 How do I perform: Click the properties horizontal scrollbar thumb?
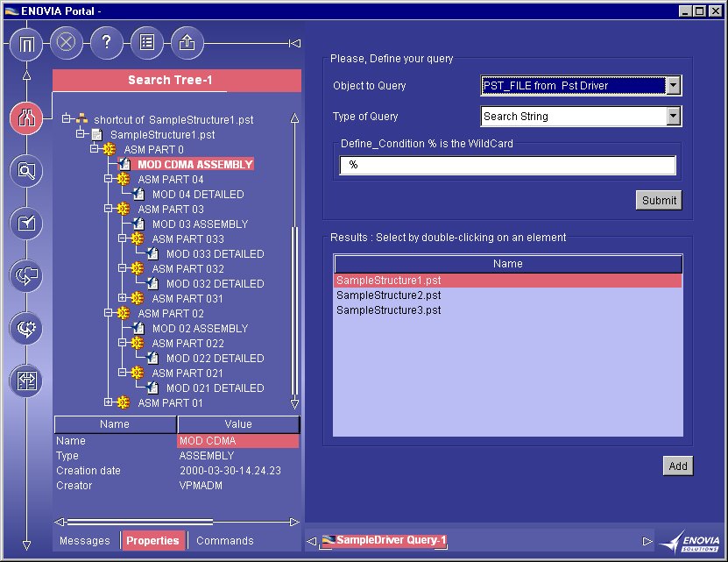click(139, 522)
